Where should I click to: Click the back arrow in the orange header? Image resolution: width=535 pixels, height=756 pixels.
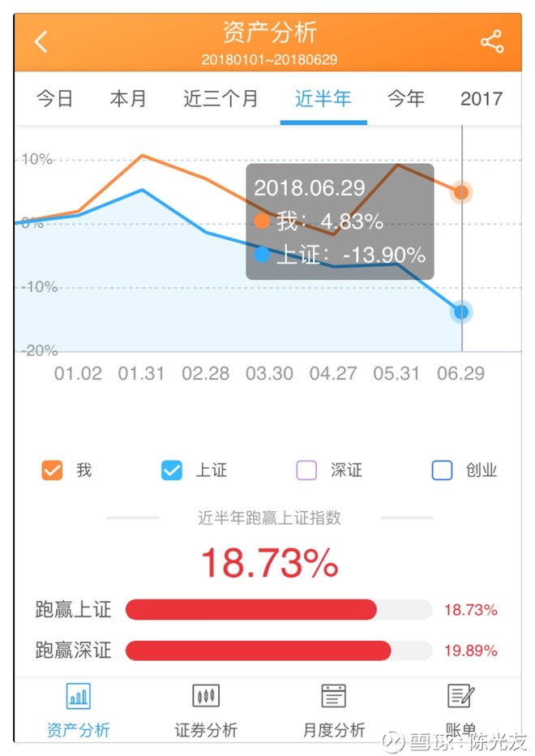(x=41, y=41)
